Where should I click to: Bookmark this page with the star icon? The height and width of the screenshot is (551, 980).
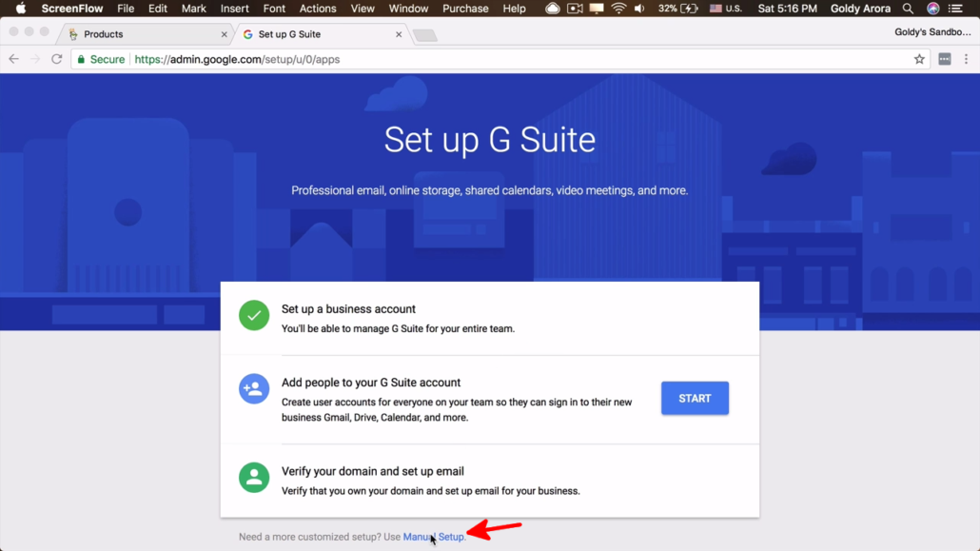tap(919, 59)
